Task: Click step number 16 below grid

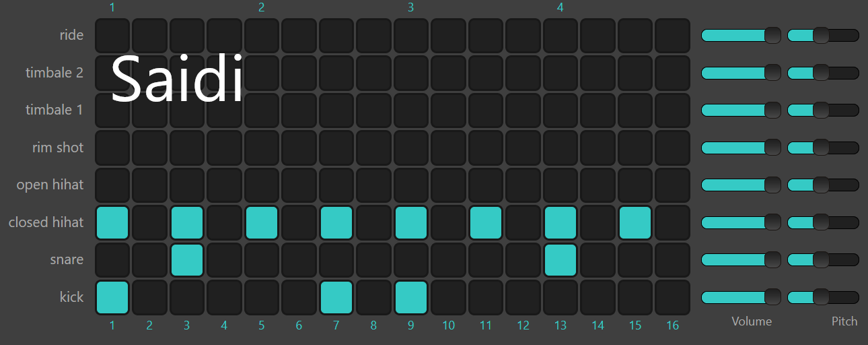Action: tap(672, 326)
